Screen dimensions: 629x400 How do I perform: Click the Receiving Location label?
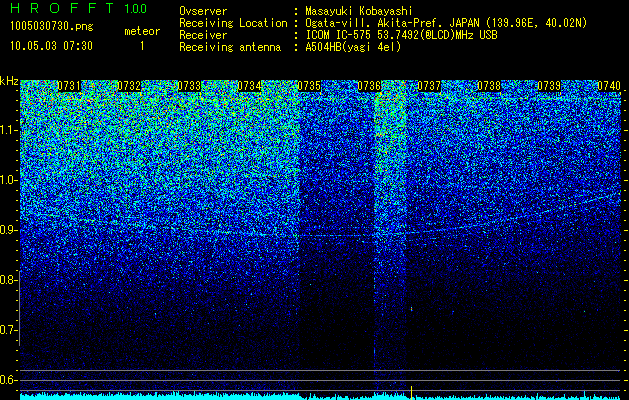233,23
